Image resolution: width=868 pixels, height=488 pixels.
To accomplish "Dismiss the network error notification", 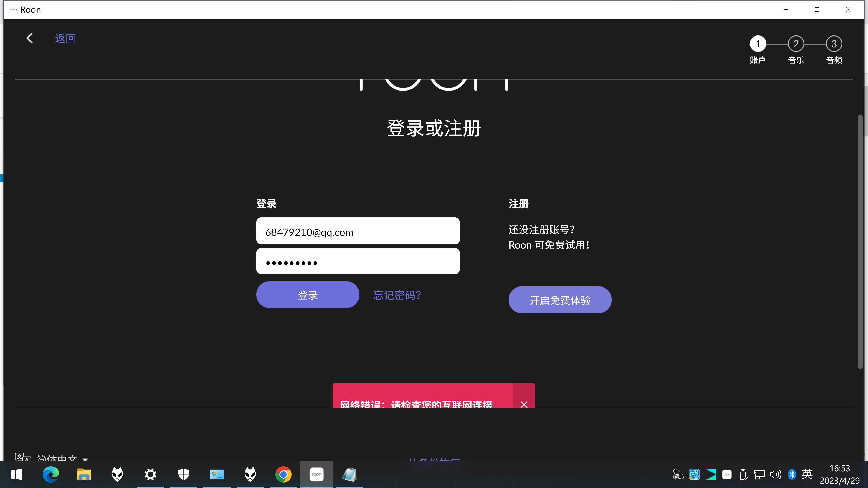I will click(x=524, y=404).
